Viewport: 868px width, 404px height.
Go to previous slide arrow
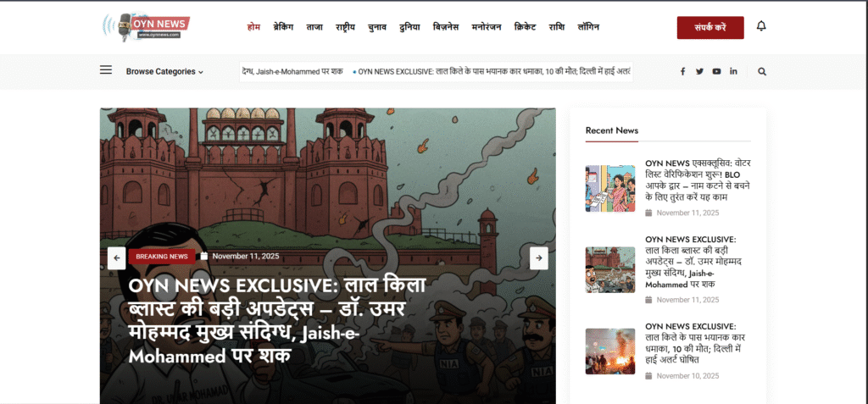117,257
